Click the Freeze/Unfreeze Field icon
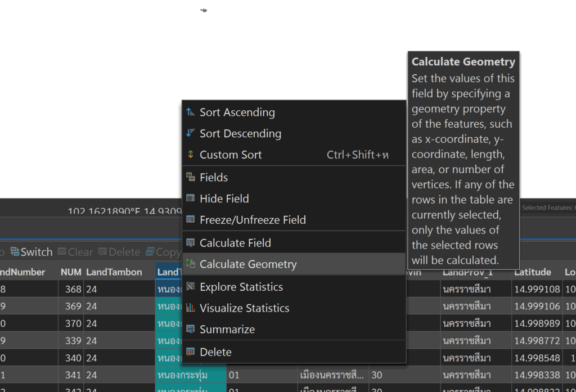 191,220
